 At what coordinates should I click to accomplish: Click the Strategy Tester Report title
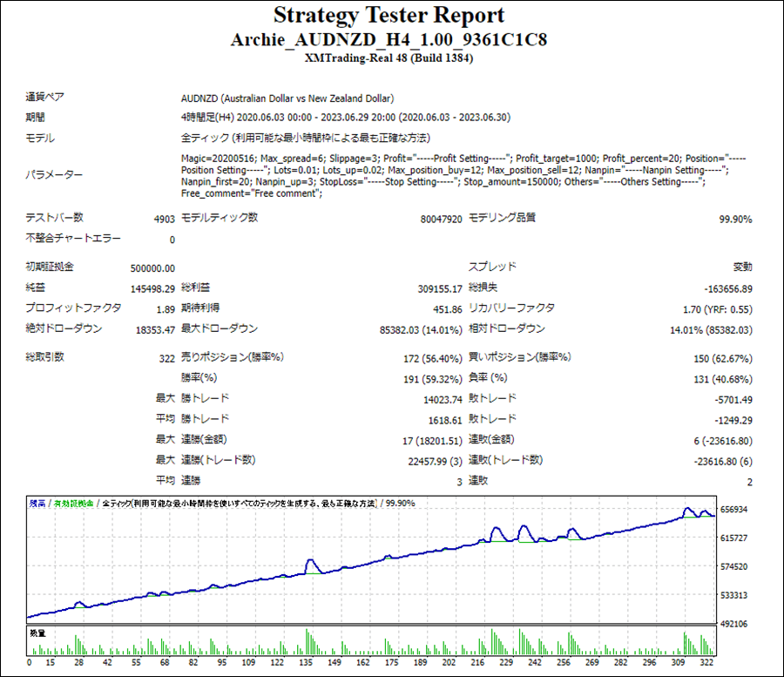[389, 16]
